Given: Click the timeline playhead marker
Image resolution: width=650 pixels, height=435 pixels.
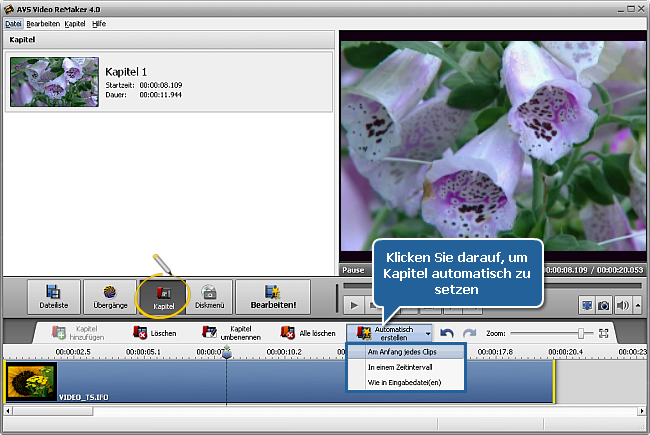Looking at the screenshot, I should pyautogui.click(x=226, y=354).
